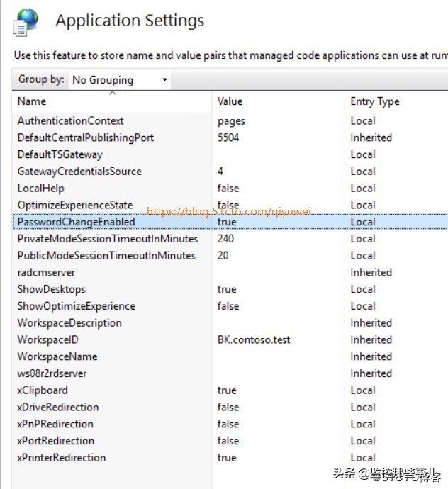Sort by the Entry Type column header
448x489 pixels.
(396, 101)
